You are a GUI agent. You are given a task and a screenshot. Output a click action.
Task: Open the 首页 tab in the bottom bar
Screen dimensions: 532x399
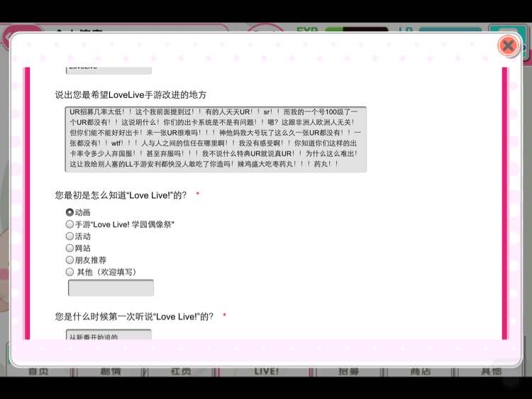click(x=38, y=371)
